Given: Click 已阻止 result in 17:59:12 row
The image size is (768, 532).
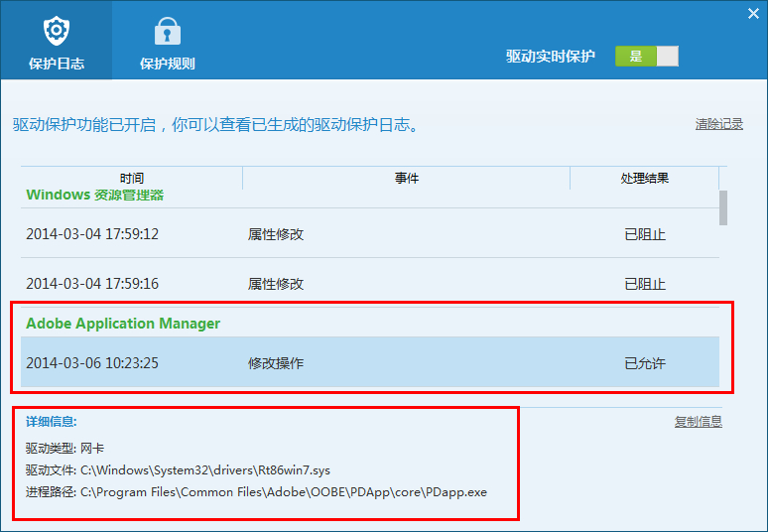Looking at the screenshot, I should pyautogui.click(x=645, y=234).
